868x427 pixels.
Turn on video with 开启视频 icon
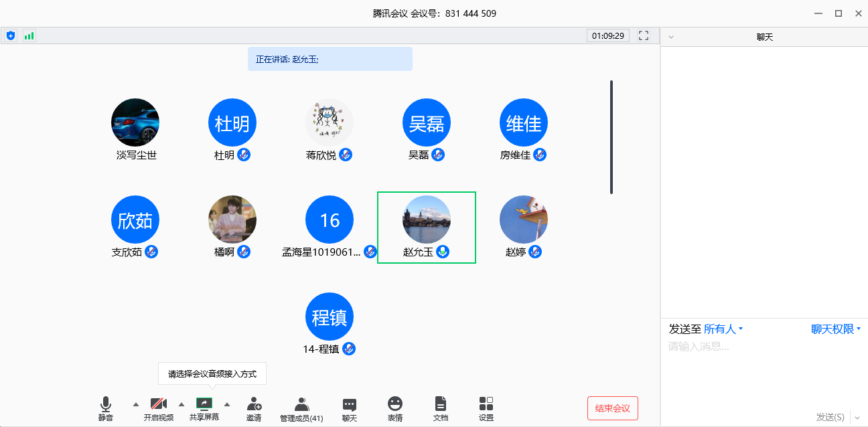click(x=158, y=405)
